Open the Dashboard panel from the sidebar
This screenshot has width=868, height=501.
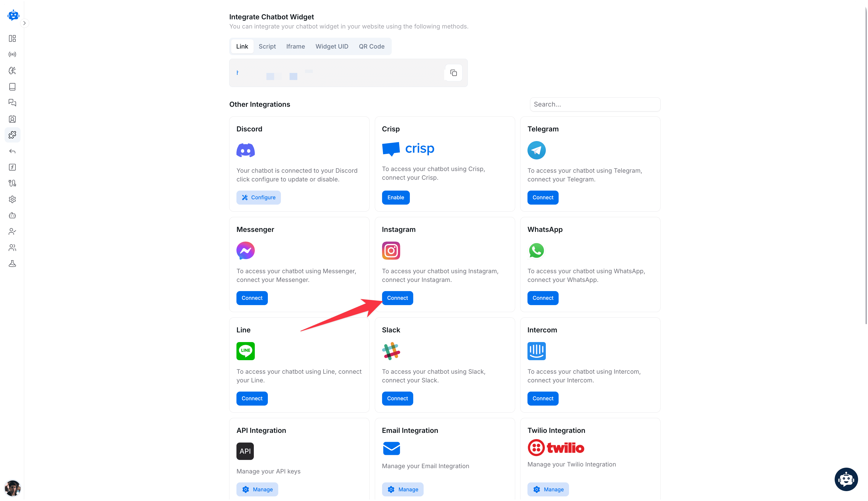click(x=12, y=39)
